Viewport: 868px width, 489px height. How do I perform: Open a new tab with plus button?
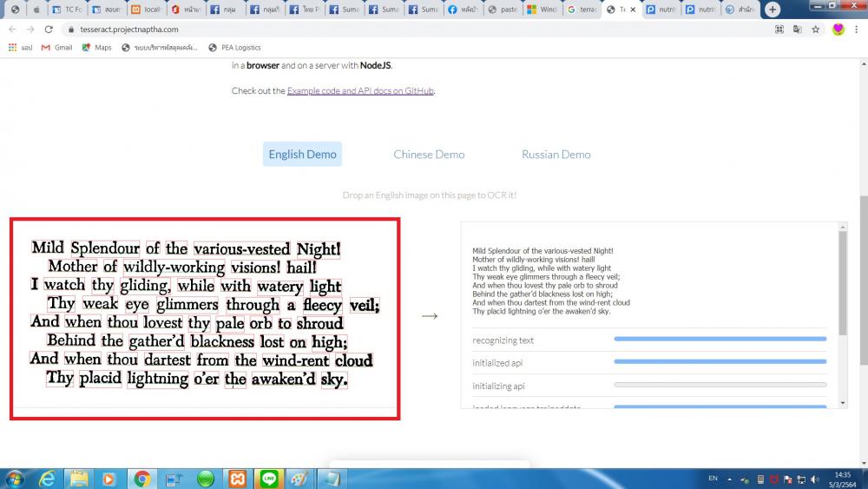(x=773, y=10)
